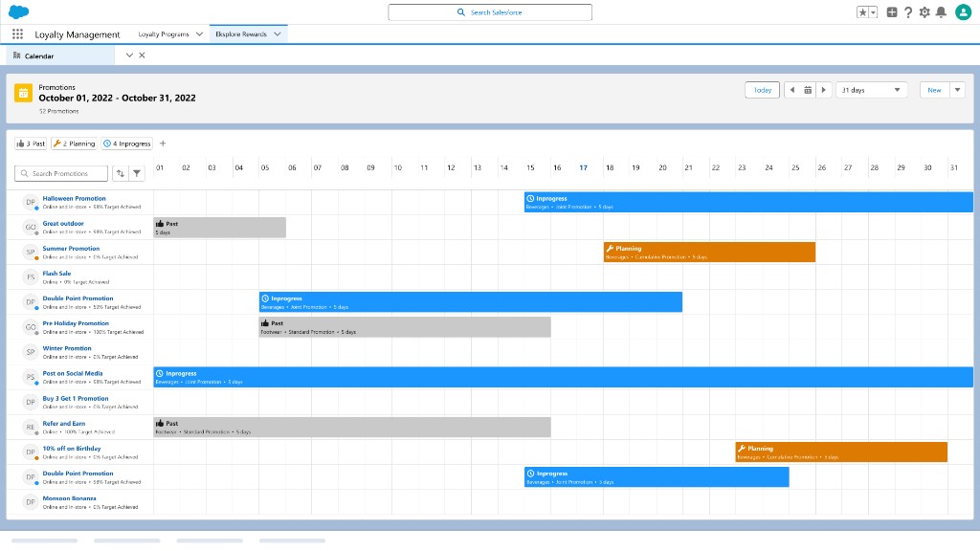Open the Post on Social Media link
980x551 pixels.
(x=73, y=374)
